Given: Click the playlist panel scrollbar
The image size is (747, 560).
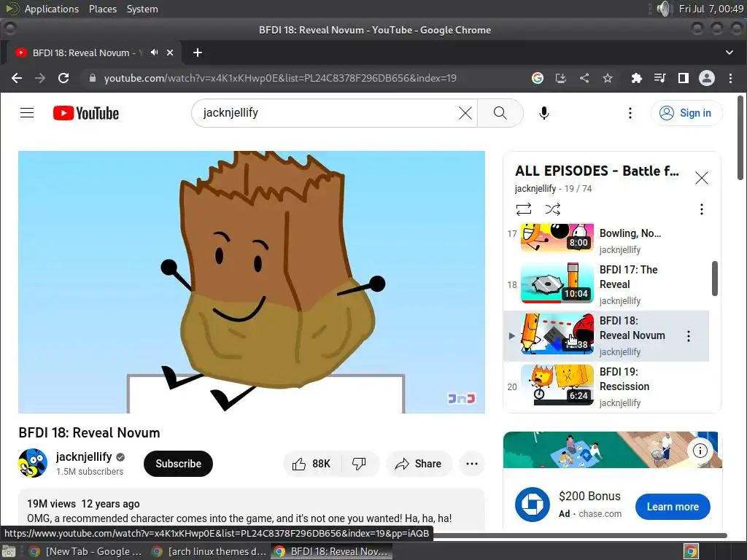Looking at the screenshot, I should [715, 278].
